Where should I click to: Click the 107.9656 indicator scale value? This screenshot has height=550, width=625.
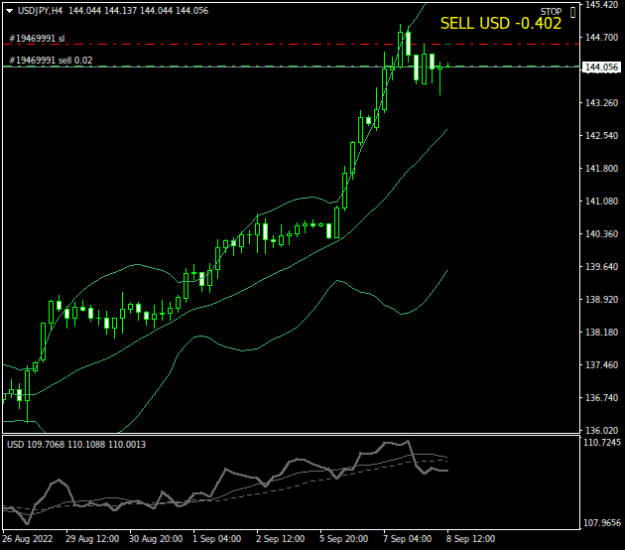(x=602, y=522)
